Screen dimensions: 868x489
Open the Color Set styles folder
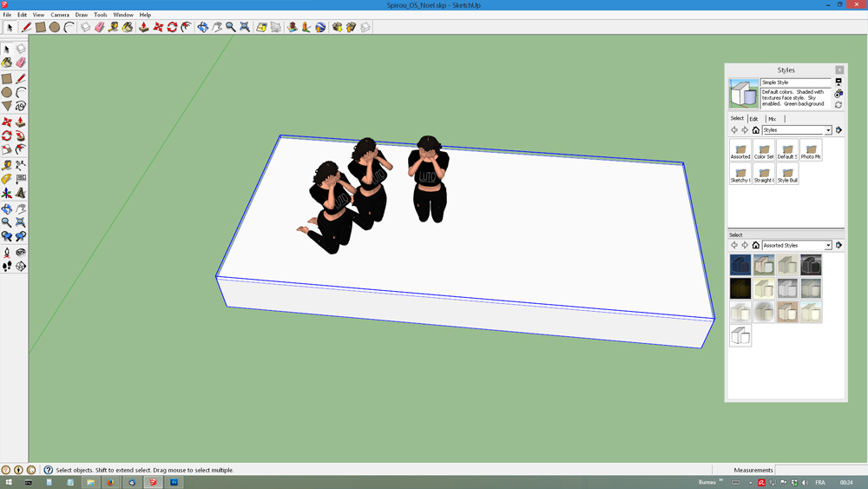point(764,151)
